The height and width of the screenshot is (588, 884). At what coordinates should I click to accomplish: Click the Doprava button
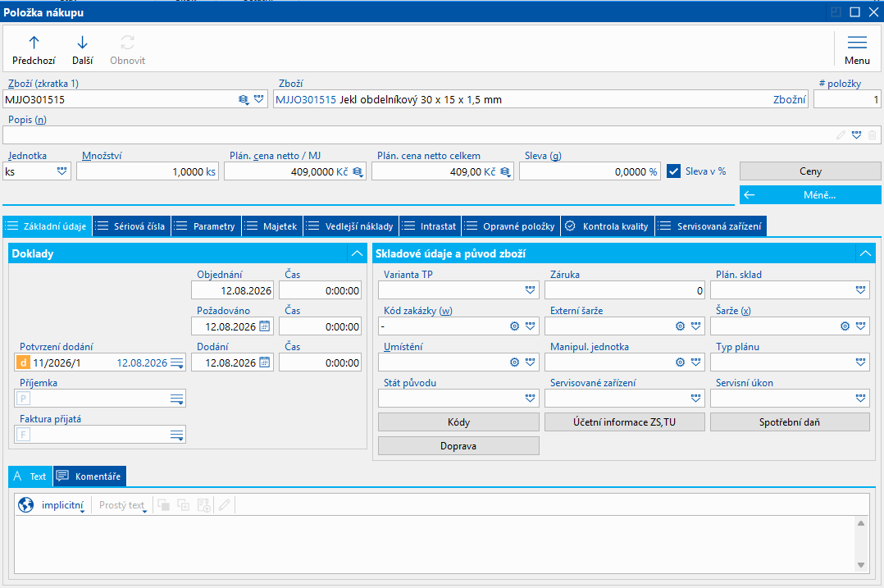coord(458,446)
